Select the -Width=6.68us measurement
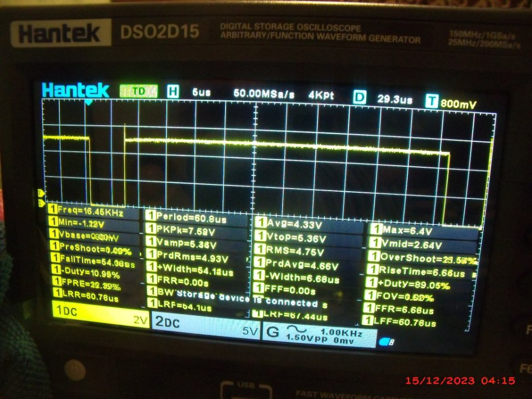Screen dimensions: 532x399 pyautogui.click(x=296, y=277)
